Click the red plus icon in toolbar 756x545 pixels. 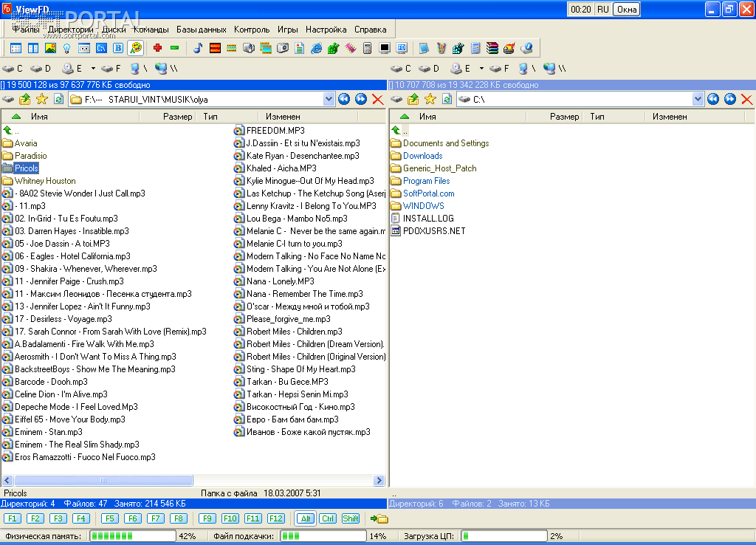tap(157, 48)
